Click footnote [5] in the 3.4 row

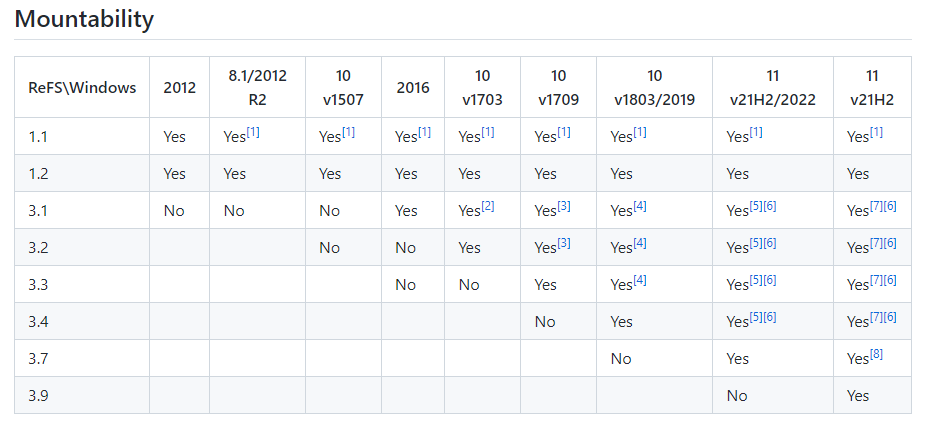757,317
